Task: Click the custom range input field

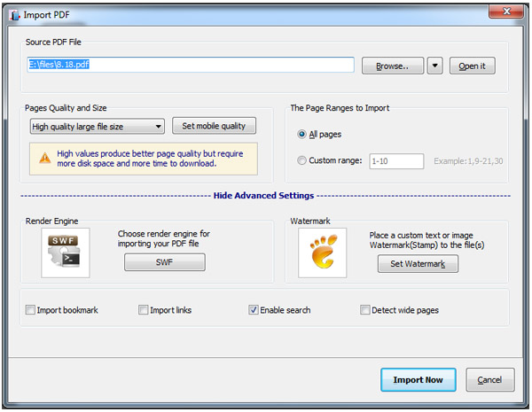Action: 396,161
